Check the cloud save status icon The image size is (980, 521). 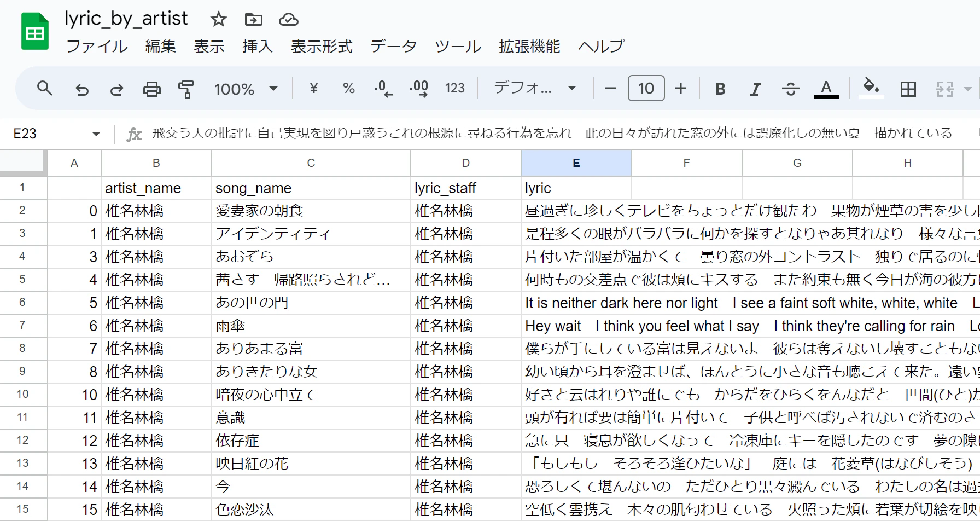click(x=288, y=20)
